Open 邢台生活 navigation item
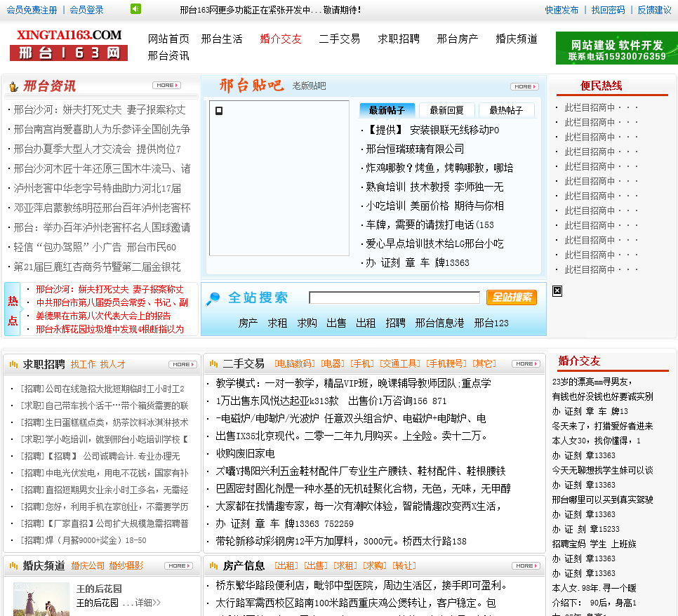 coord(222,39)
